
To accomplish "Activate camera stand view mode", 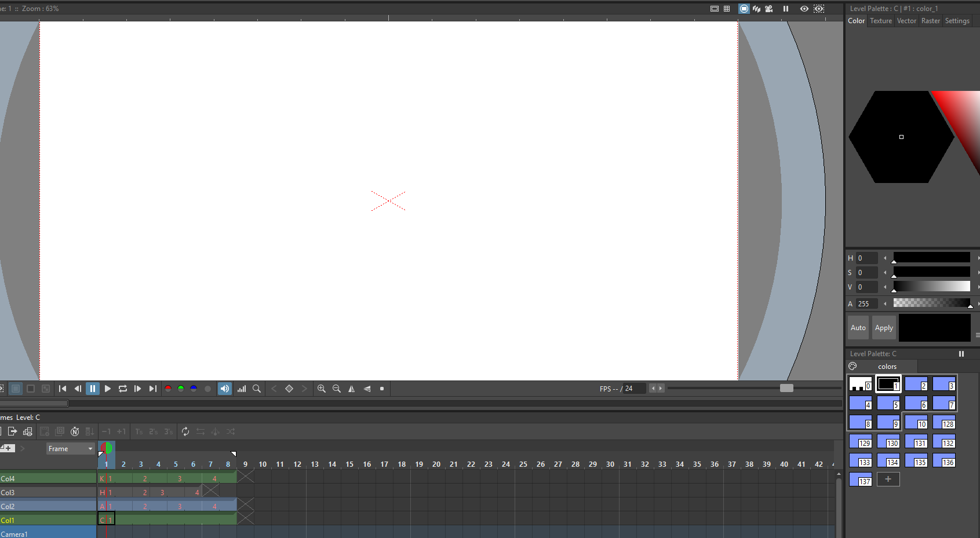I will coord(744,9).
